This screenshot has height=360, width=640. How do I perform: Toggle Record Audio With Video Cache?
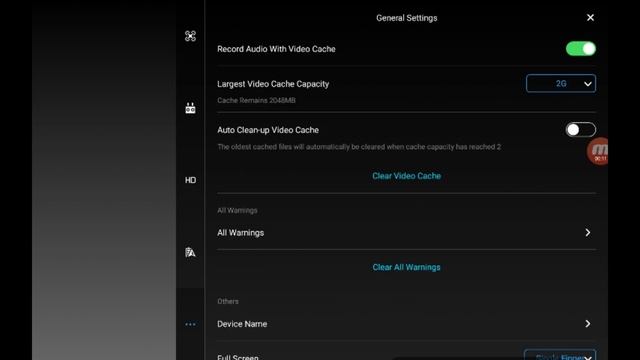point(580,49)
